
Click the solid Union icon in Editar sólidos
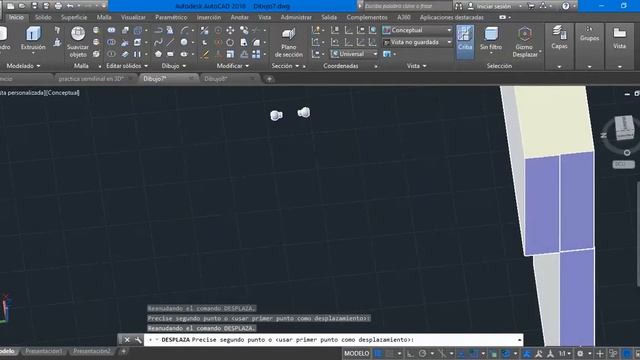point(111,30)
